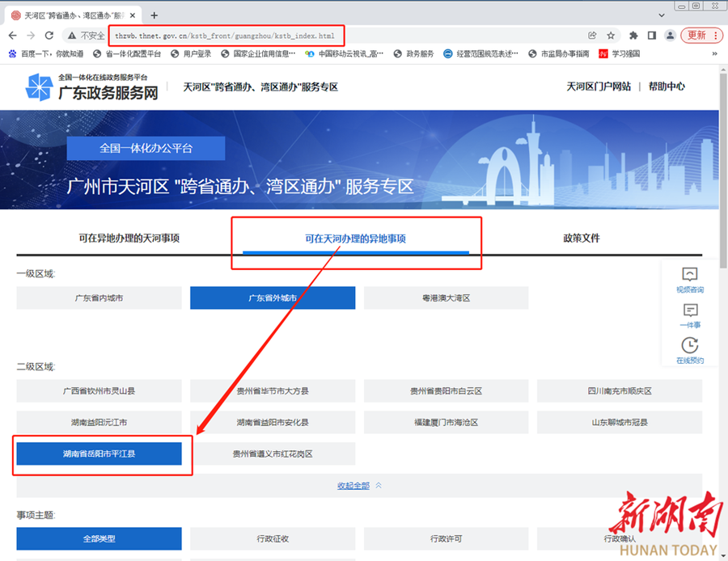Open the browser extensions puzzle icon
The image size is (728, 561).
pyautogui.click(x=633, y=36)
